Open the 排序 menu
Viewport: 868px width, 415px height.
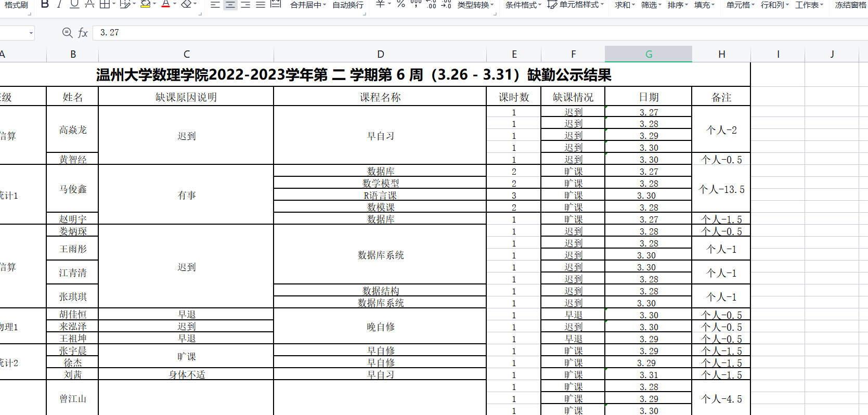pos(677,5)
